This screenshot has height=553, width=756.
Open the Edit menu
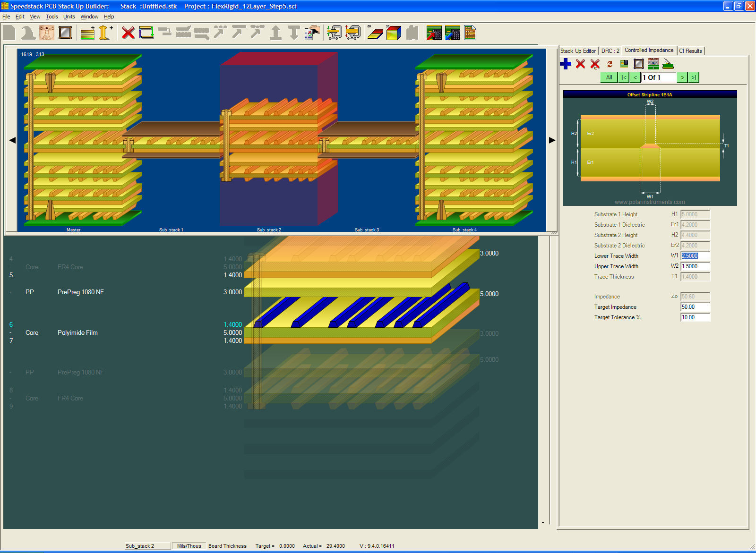[20, 17]
